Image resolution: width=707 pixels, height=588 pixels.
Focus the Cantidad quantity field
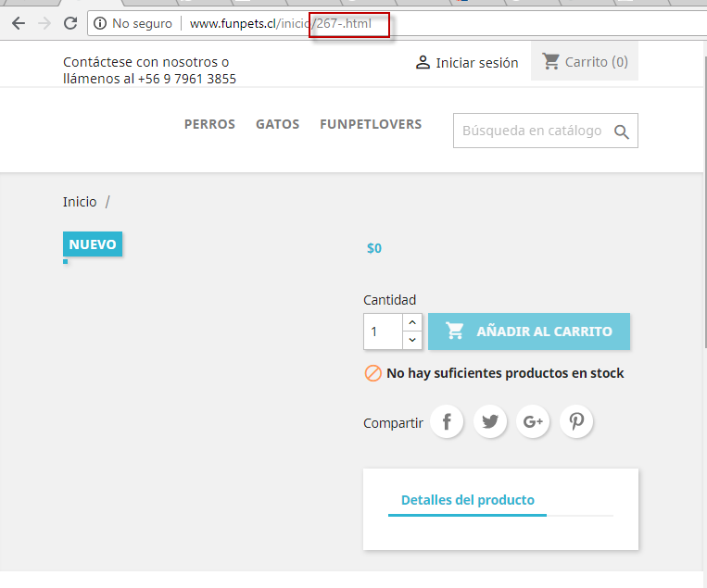click(x=383, y=332)
